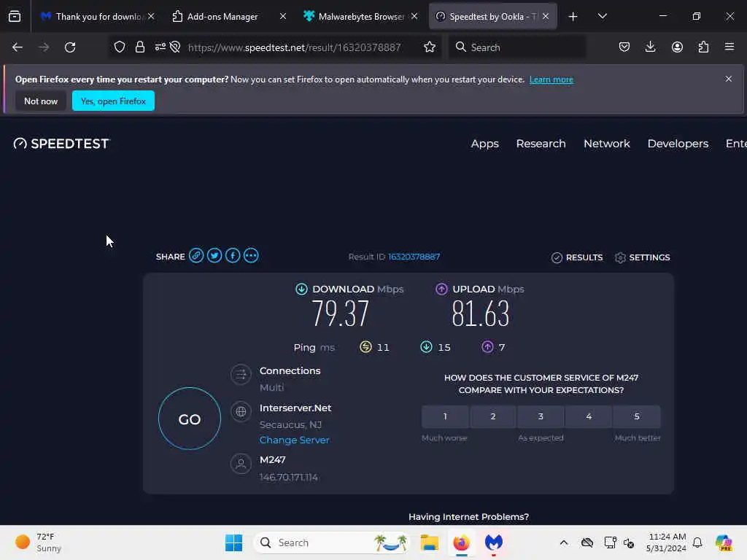Open Change Server link
747x560 pixels.
[295, 440]
